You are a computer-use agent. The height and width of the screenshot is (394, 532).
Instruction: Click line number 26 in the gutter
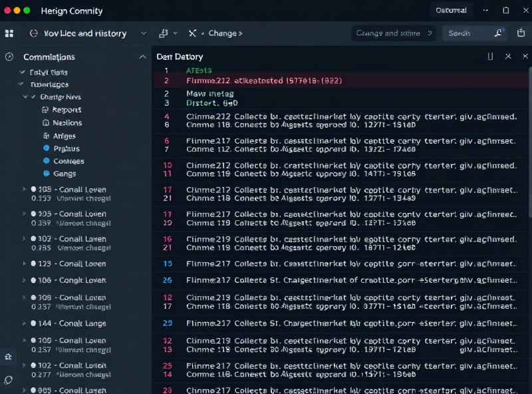tap(168, 280)
